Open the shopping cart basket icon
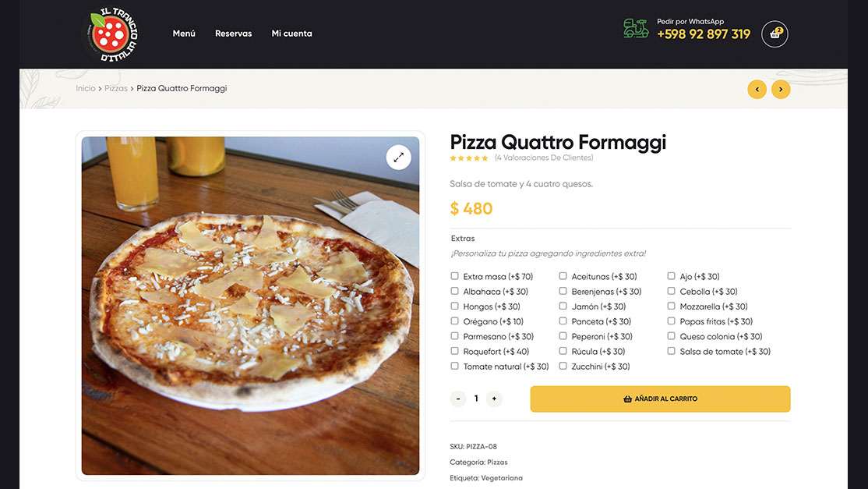The height and width of the screenshot is (489, 868). [774, 34]
